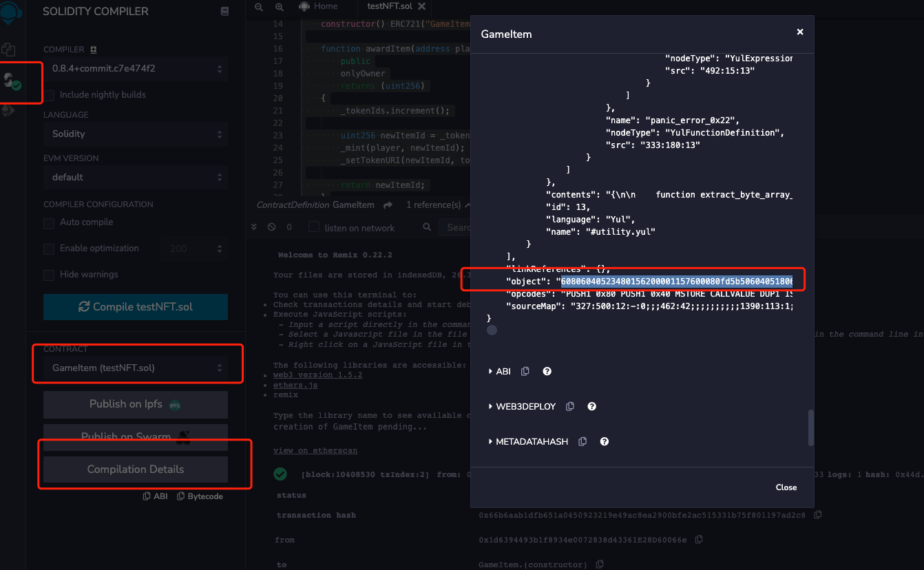The width and height of the screenshot is (924, 570).
Task: Collapse the 1 reference(s) chevron
Action: (x=468, y=205)
